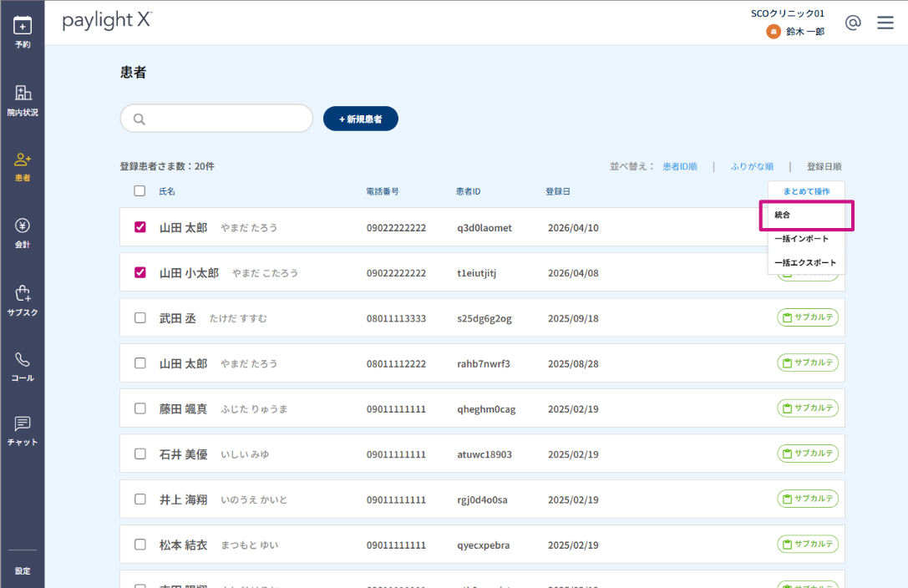The height and width of the screenshot is (588, 908).
Task: Open サブカルテ for 山田 太郎 rahb7nwrf3
Action: 808,362
